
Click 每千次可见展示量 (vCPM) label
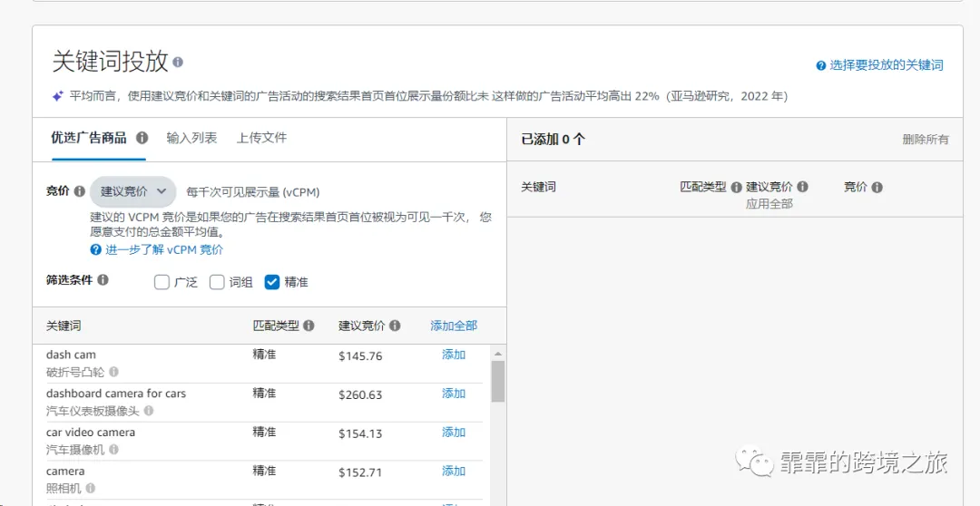tap(253, 191)
